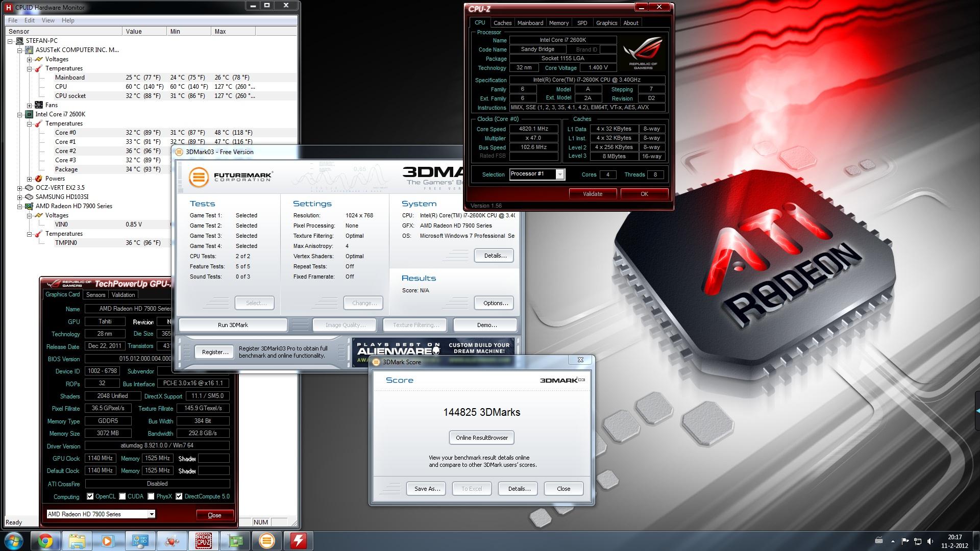Toggle the DirectCompute 5.0 checkbox in GPU-Z
This screenshot has width=980, height=551.
(x=179, y=496)
